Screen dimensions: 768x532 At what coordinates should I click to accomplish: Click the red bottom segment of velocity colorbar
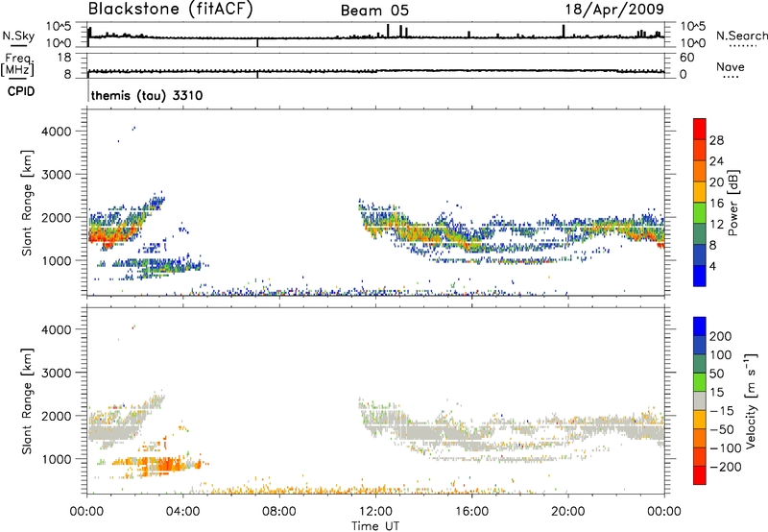coord(700,475)
